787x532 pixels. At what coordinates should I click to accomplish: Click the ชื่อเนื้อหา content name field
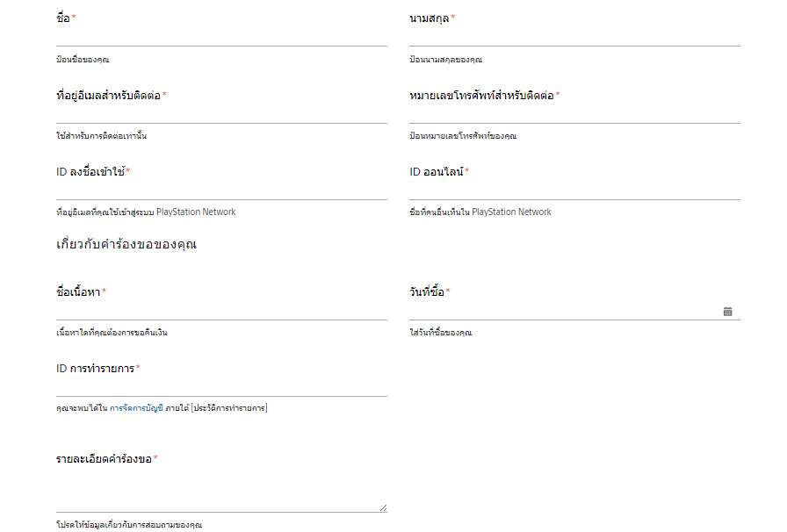tap(221, 310)
